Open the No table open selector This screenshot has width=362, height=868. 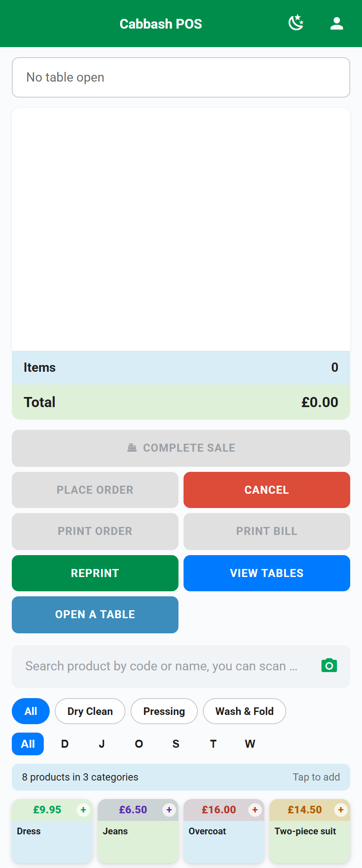point(181,77)
